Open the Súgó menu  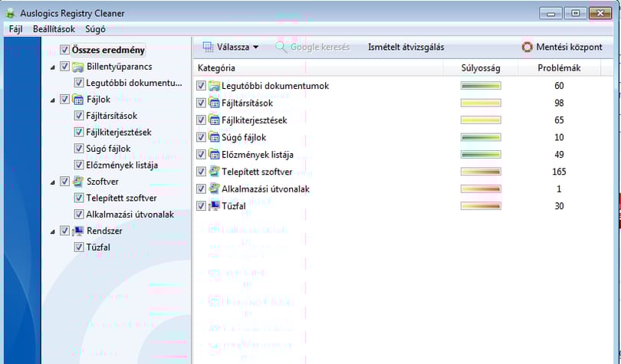[95, 29]
